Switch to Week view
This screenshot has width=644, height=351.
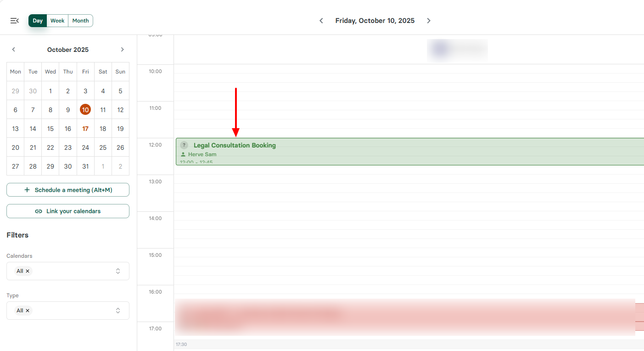coord(57,21)
